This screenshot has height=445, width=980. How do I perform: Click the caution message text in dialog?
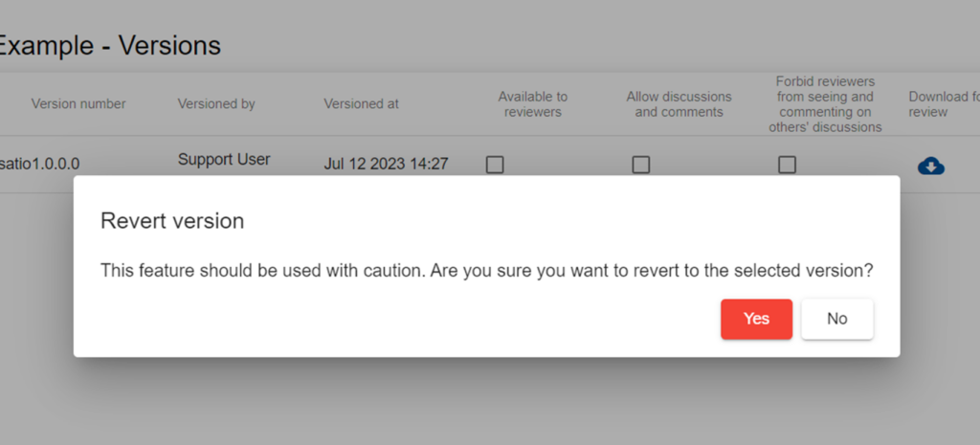(486, 271)
